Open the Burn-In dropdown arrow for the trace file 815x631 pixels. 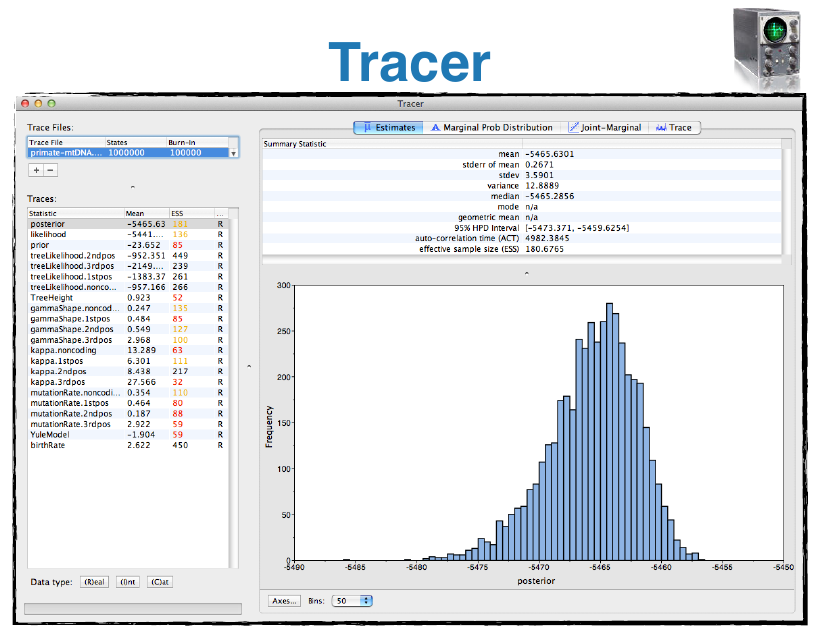coord(234,153)
